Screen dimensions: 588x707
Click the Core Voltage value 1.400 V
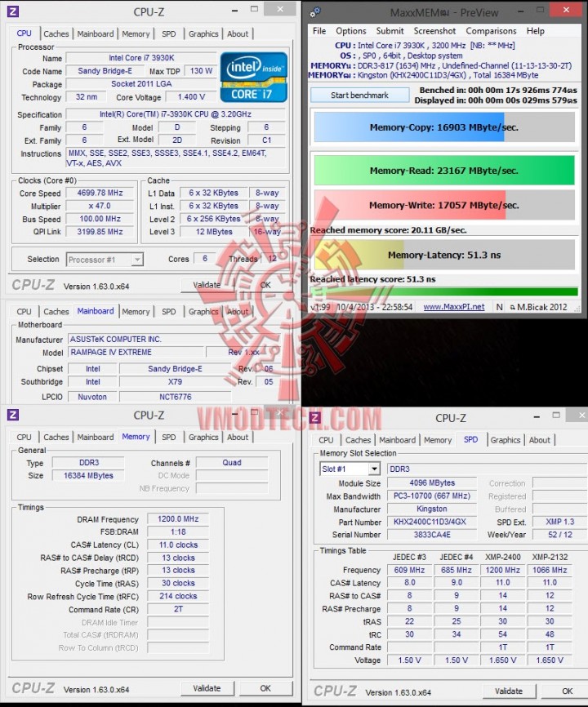191,97
